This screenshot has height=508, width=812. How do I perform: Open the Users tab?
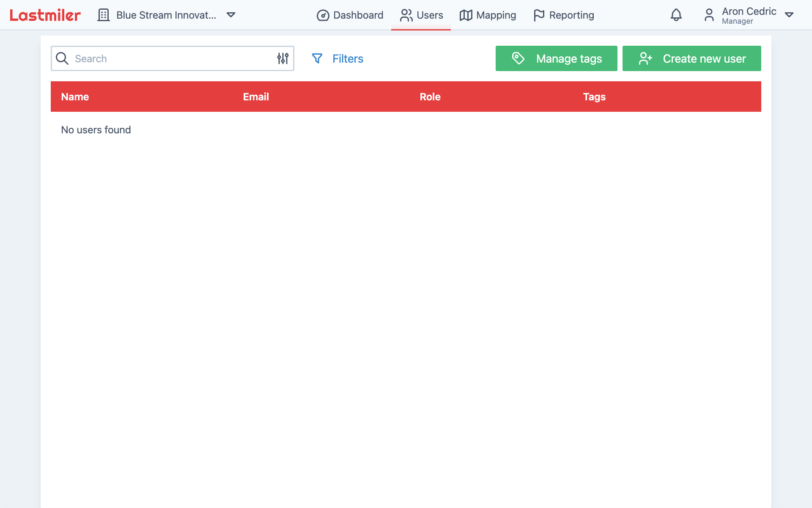(x=421, y=15)
